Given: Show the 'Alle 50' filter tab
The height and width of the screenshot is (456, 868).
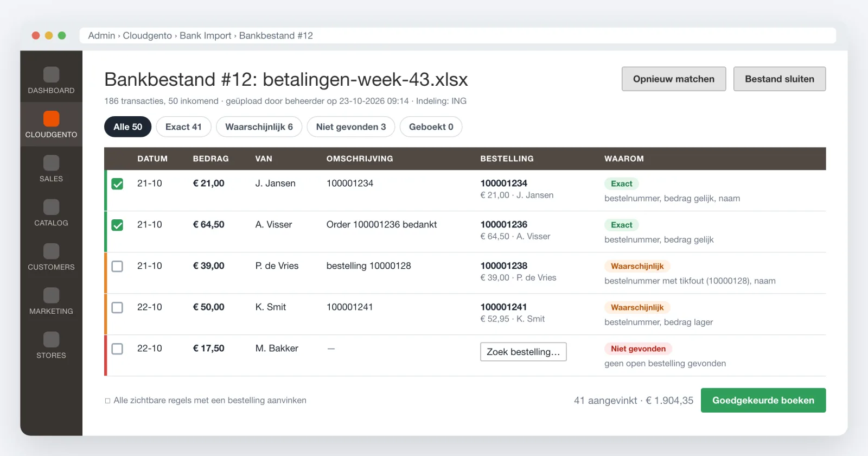Looking at the screenshot, I should point(127,127).
